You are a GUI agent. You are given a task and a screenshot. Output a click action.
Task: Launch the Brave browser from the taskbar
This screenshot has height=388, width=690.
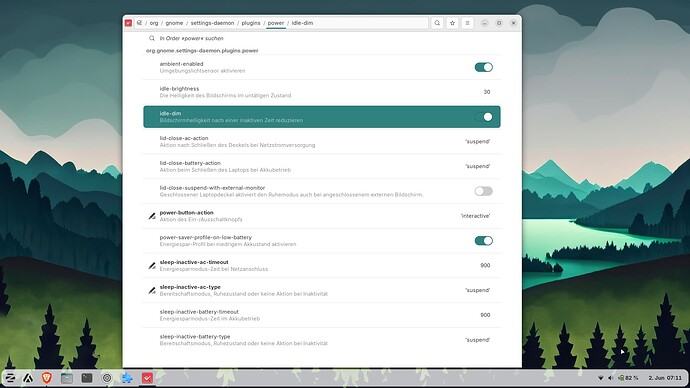coord(47,377)
